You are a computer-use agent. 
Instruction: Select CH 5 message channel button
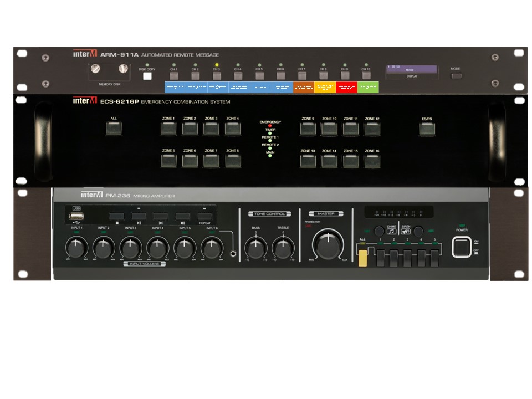pyautogui.click(x=259, y=75)
